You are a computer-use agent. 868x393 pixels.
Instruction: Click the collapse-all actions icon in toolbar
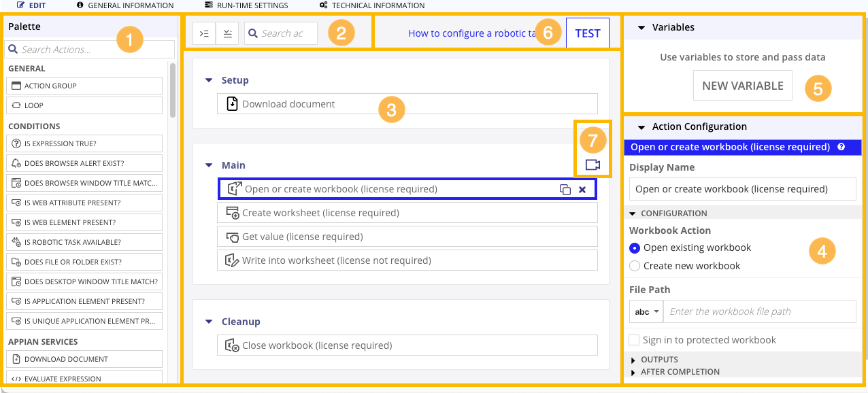pyautogui.click(x=227, y=33)
